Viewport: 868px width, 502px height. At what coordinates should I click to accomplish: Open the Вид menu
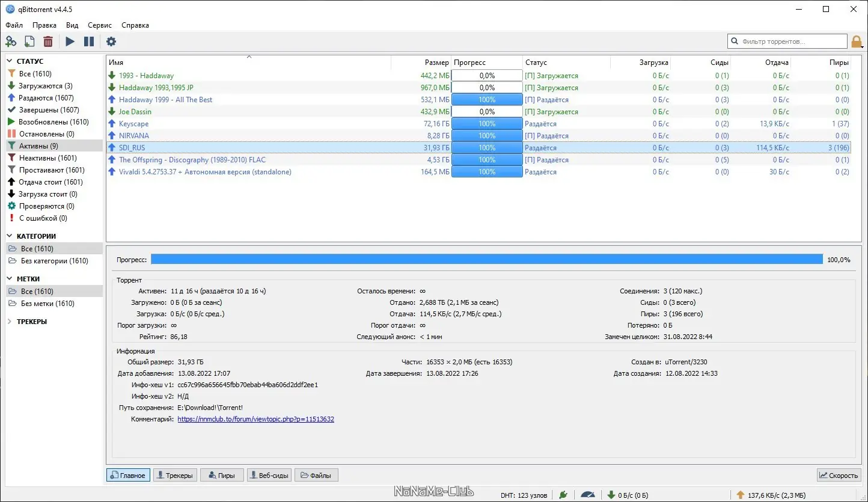tap(72, 25)
